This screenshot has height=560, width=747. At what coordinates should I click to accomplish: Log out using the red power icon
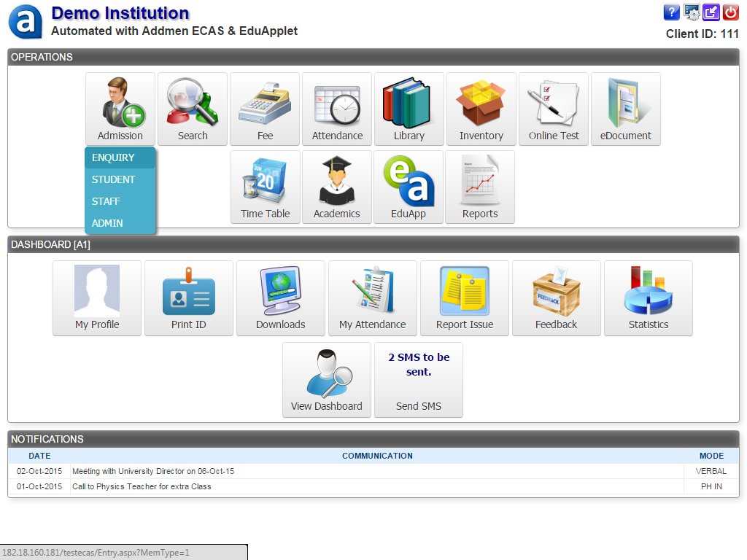(730, 12)
